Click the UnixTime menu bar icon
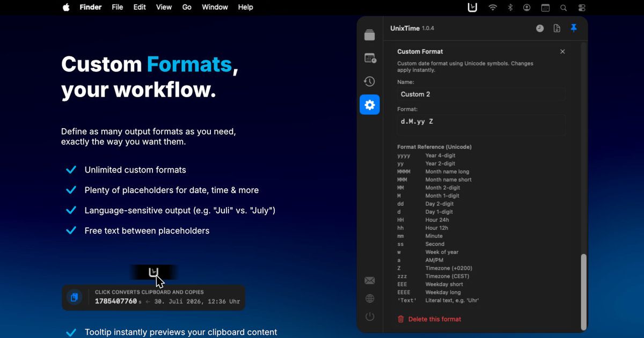 point(472,8)
